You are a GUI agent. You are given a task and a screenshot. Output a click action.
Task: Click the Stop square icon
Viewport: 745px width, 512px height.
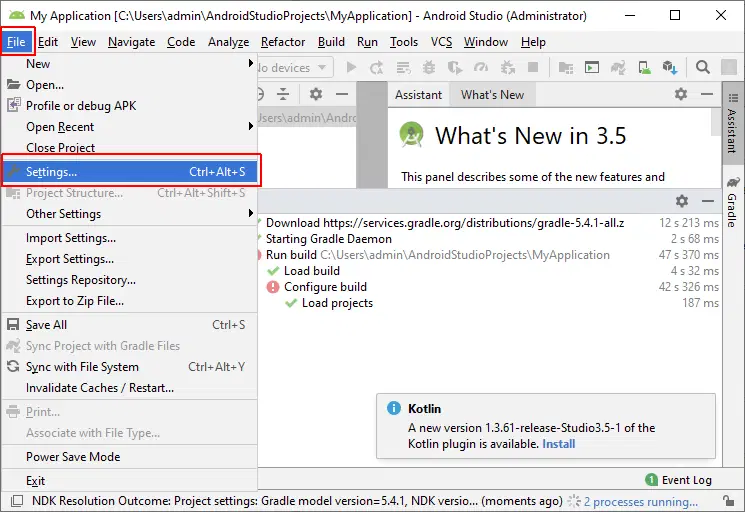(x=533, y=67)
